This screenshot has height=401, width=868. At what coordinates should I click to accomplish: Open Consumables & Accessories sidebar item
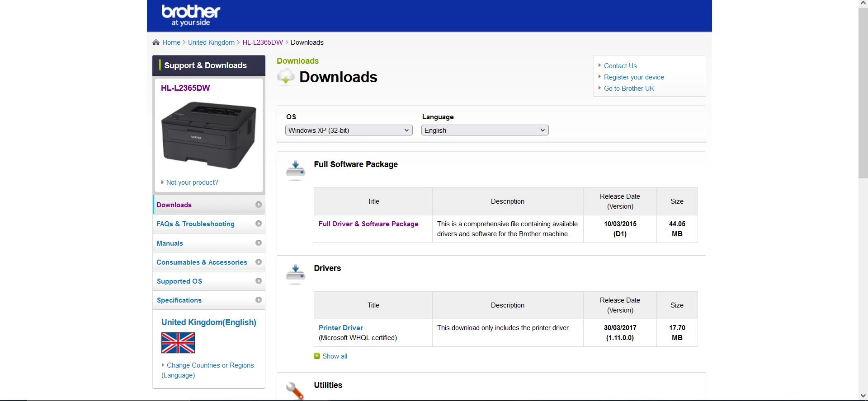coord(202,262)
